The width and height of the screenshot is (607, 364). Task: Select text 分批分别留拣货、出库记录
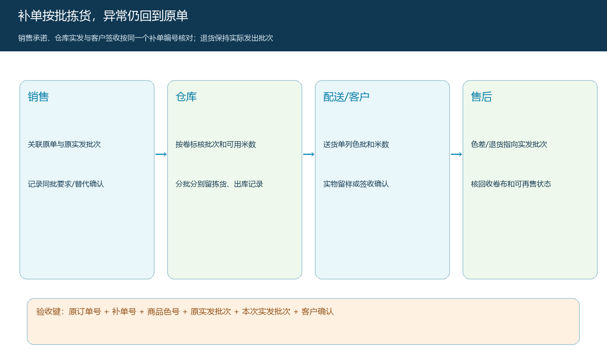click(x=219, y=184)
